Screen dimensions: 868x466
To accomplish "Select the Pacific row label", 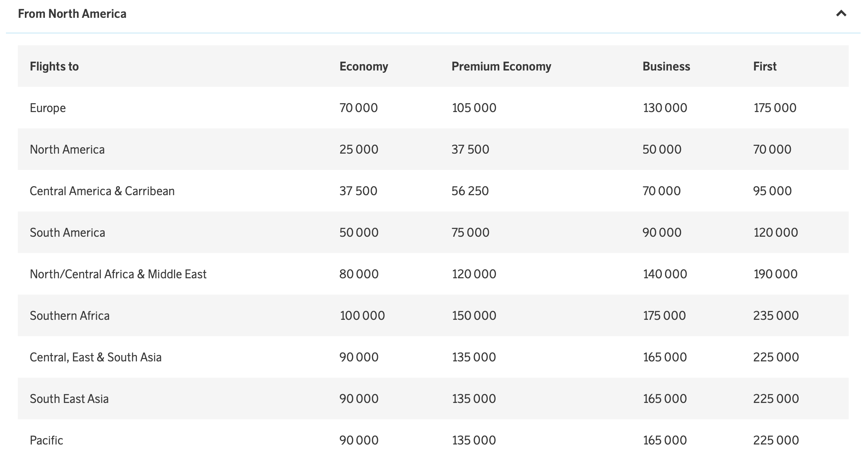I will tap(46, 440).
